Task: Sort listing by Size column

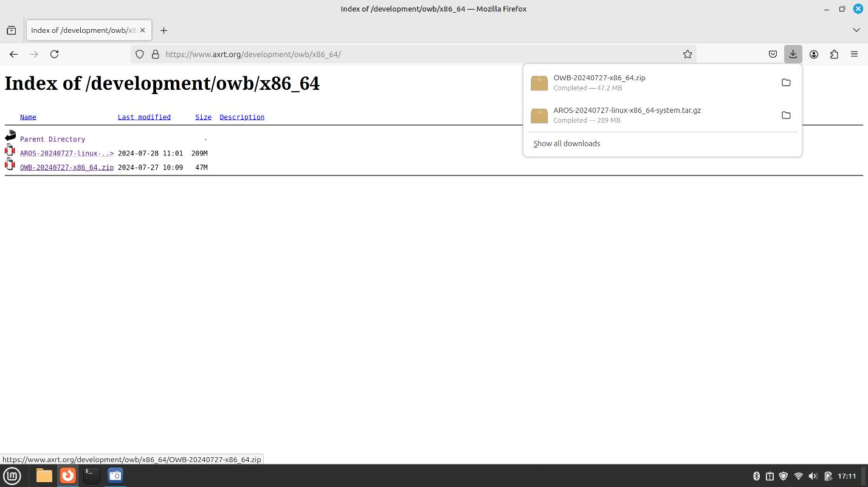Action: click(x=203, y=117)
